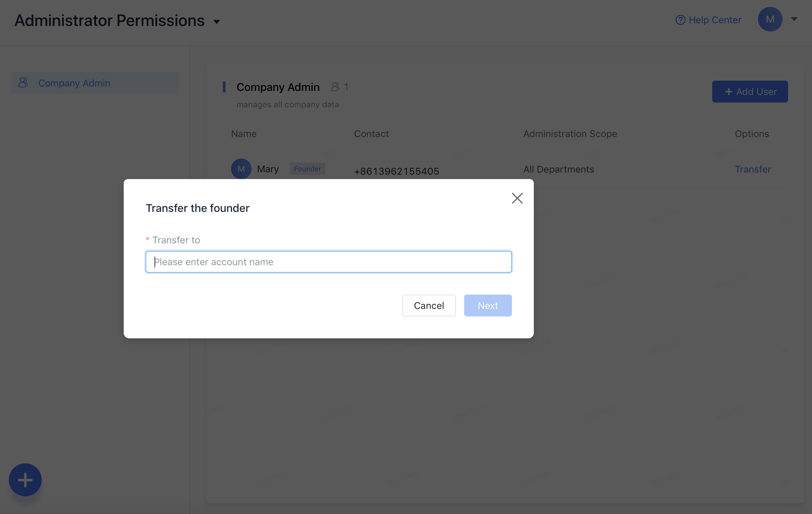Open the Administrator Permissions dropdown arrow
The width and height of the screenshot is (812, 514).
click(x=216, y=22)
